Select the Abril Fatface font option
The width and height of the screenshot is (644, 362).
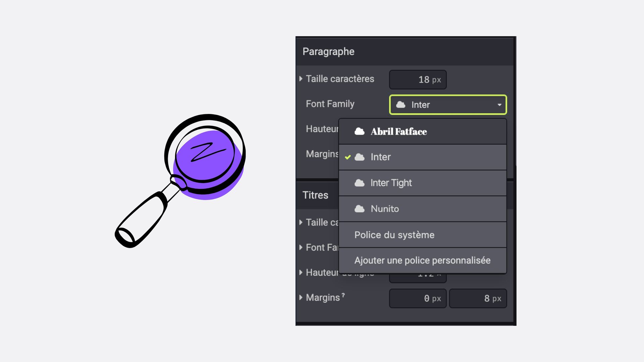point(398,131)
